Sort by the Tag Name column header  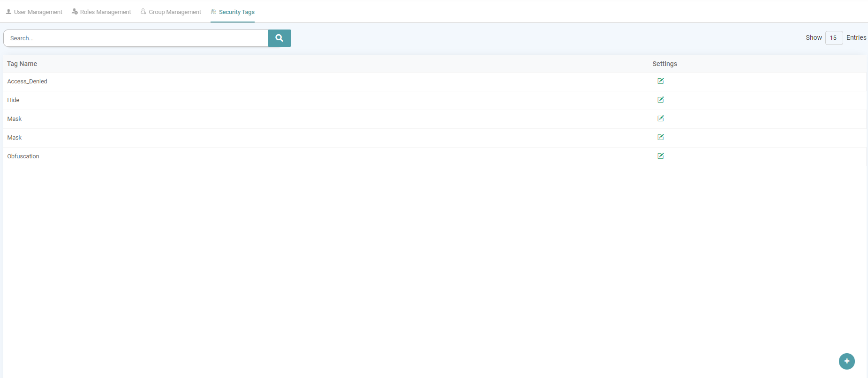(22, 64)
